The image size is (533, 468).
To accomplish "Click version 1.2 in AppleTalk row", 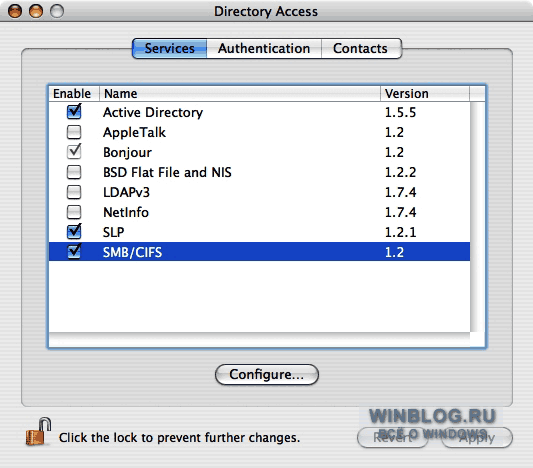I will coord(394,133).
